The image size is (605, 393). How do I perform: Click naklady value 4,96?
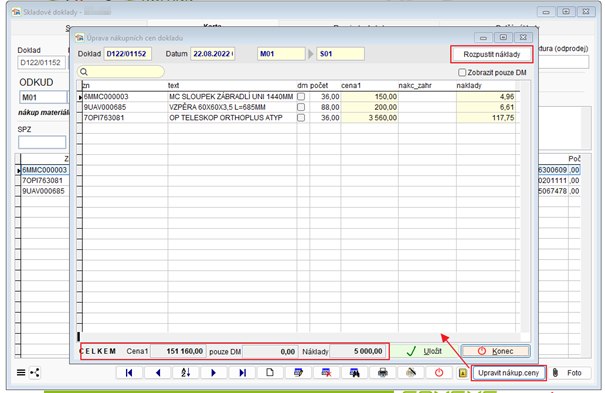(x=486, y=96)
